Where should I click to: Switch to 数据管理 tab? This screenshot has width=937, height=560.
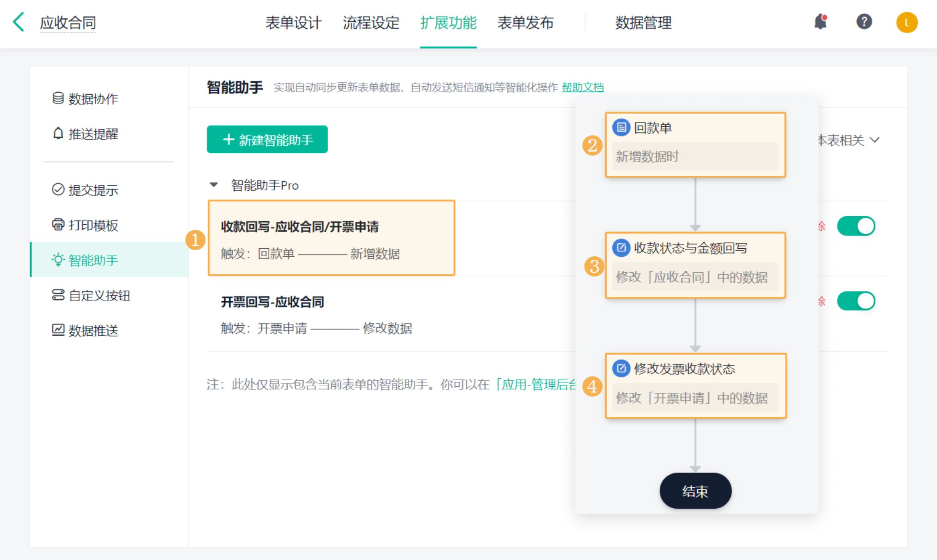click(643, 23)
